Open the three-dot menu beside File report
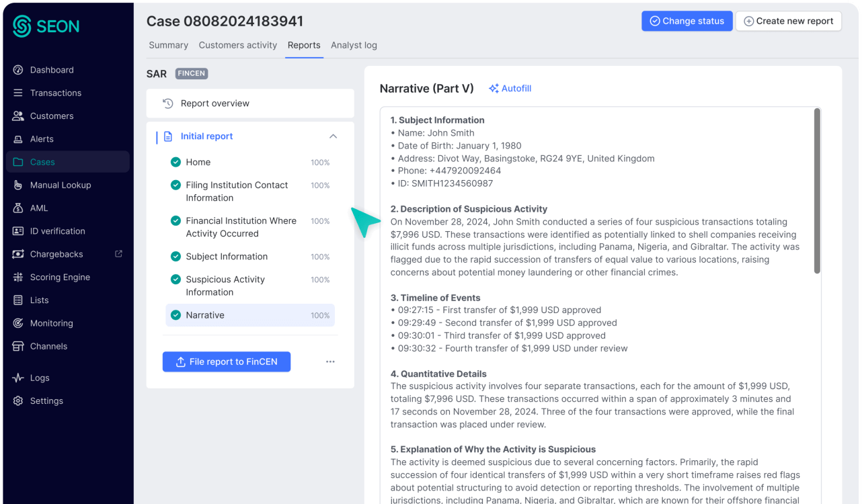862x504 pixels. coord(330,362)
